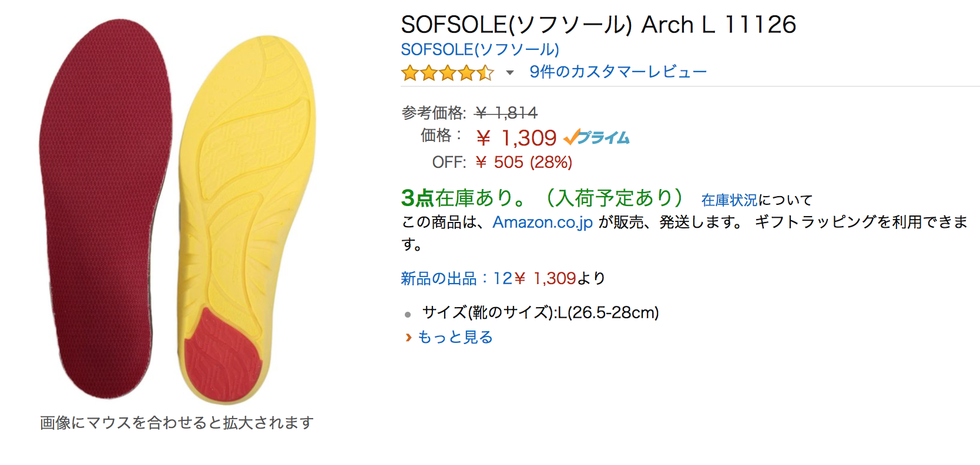This screenshot has height=465, width=980.
Task: Click the プライム logo icon
Action: [596, 137]
